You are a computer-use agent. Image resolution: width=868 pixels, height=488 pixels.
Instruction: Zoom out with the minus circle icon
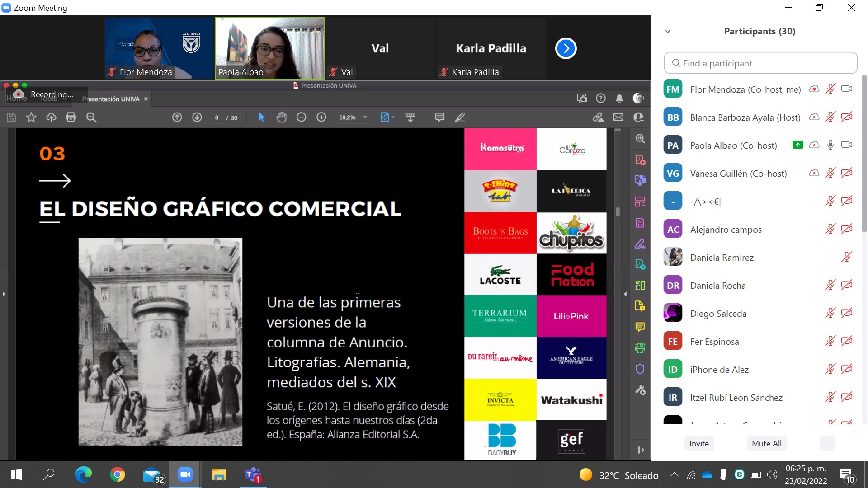click(x=302, y=117)
